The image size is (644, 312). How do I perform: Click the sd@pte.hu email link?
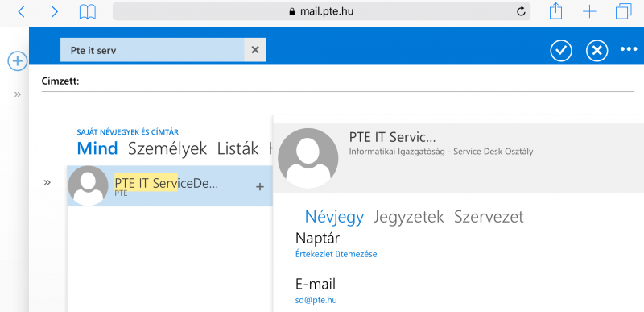(316, 300)
